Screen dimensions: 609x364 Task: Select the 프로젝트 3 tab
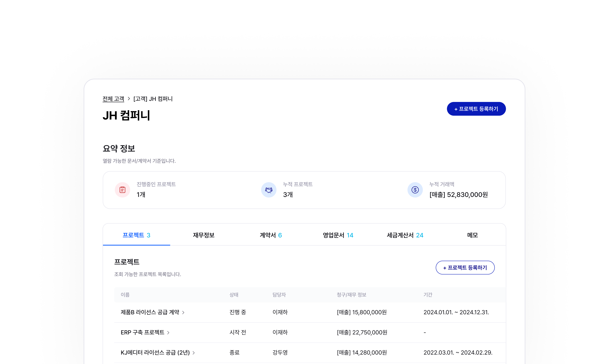tap(137, 235)
